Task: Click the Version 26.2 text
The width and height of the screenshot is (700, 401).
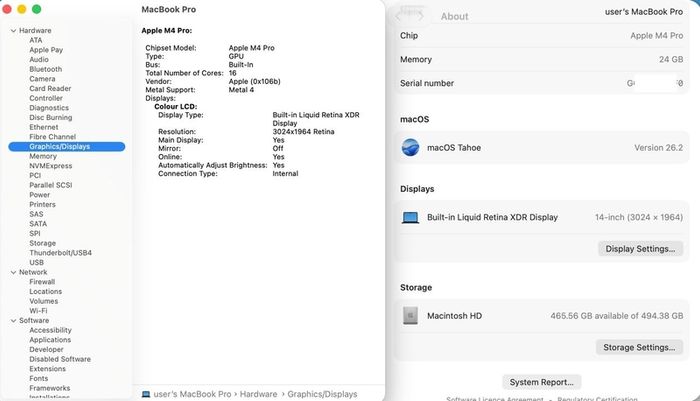Action: [x=658, y=148]
